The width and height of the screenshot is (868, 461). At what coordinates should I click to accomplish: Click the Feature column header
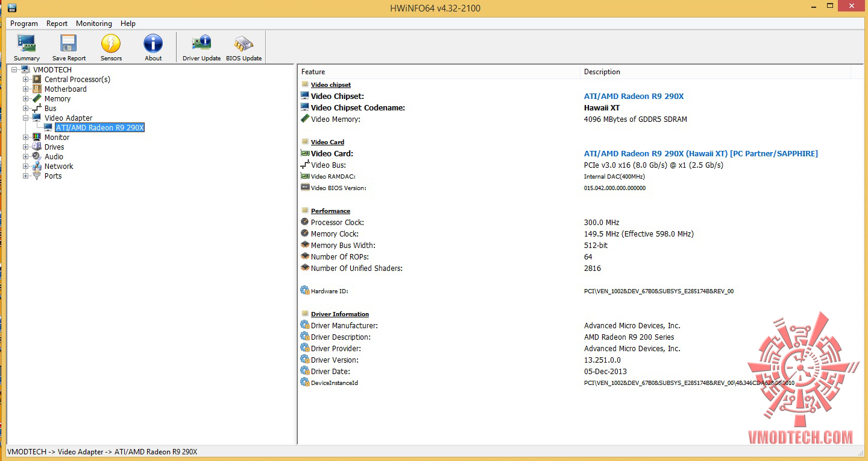click(x=439, y=72)
